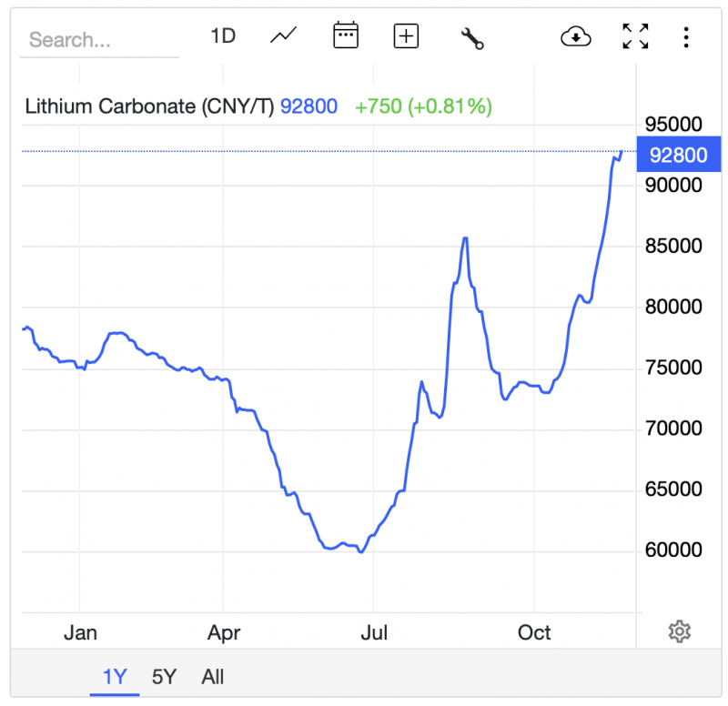This screenshot has height=706, width=728.
Task: Click the green +750 (+0.81%) change text
Action: (423, 106)
